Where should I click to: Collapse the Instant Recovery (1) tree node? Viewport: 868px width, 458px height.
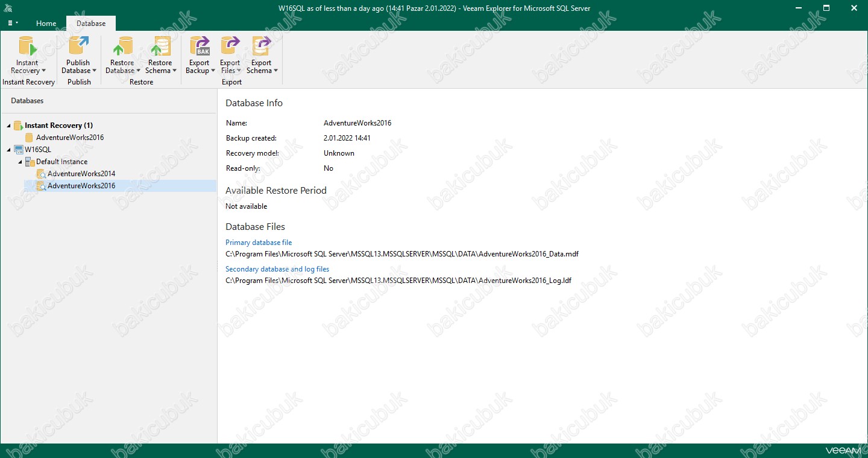pos(8,126)
